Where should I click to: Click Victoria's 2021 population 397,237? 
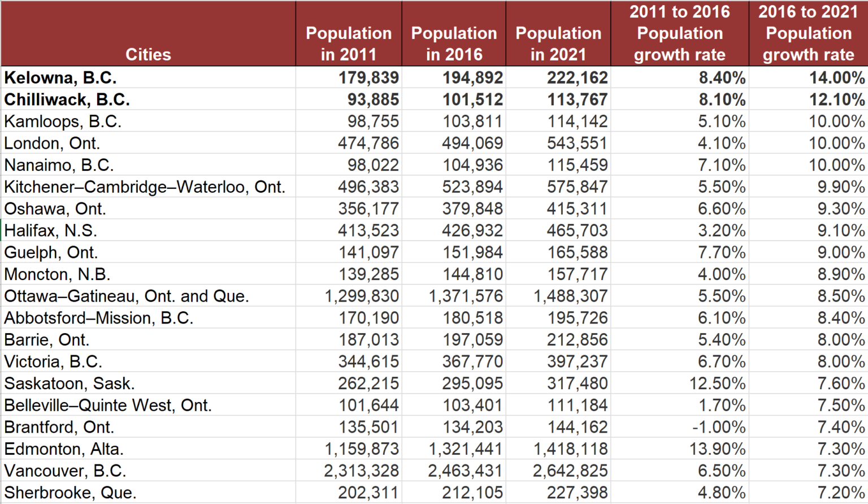point(558,361)
